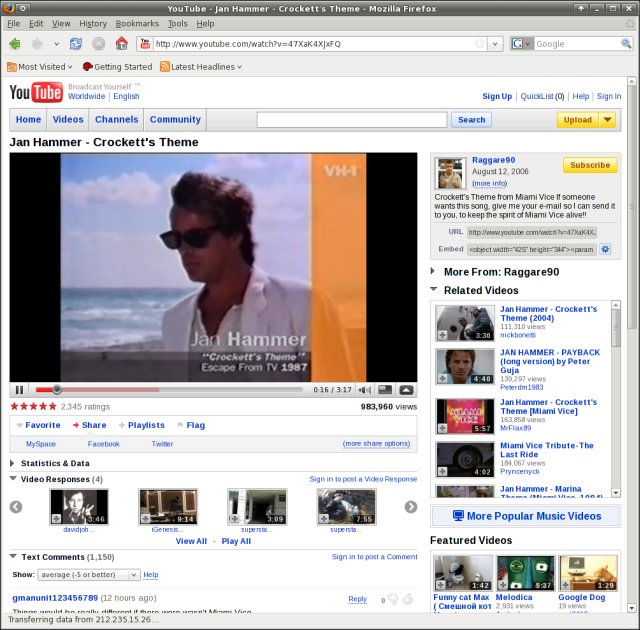The width and height of the screenshot is (640, 630).
Task: Reload the page using the Firefox refresh icon
Action: 76,44
